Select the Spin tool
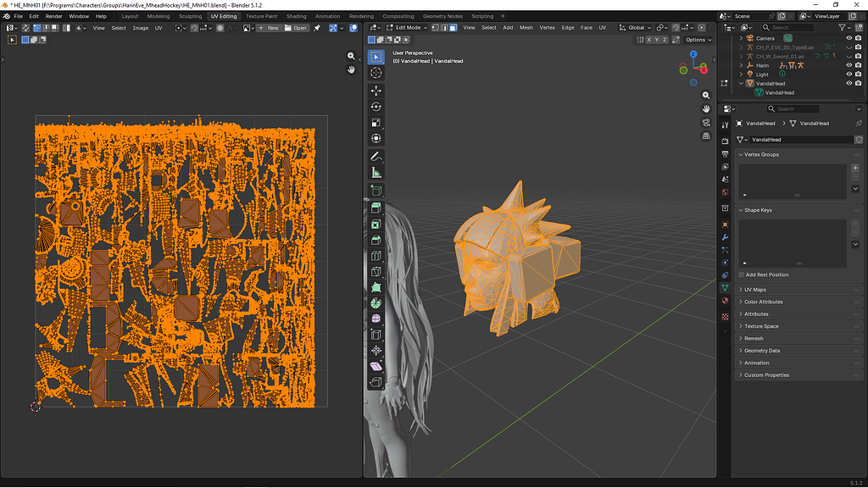 click(x=376, y=303)
